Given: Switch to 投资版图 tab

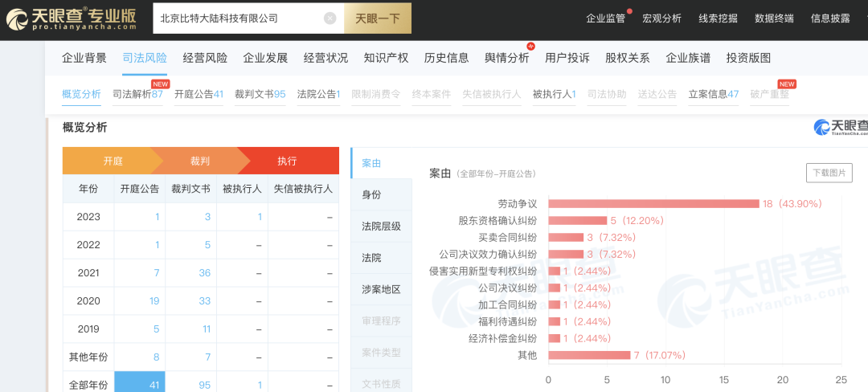Looking at the screenshot, I should 748,58.
